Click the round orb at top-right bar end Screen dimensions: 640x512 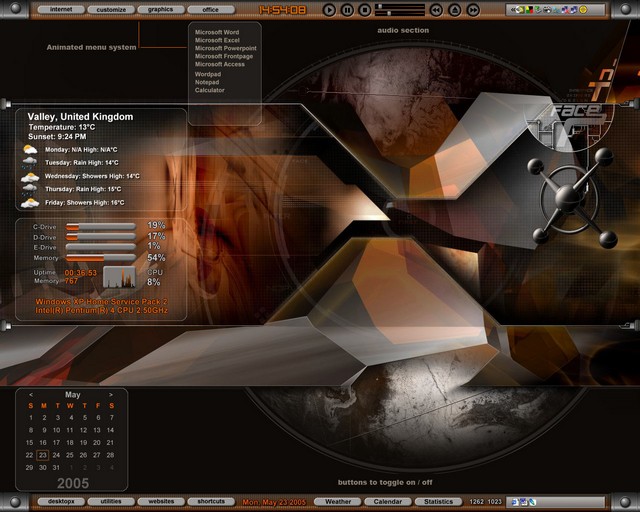coord(626,10)
